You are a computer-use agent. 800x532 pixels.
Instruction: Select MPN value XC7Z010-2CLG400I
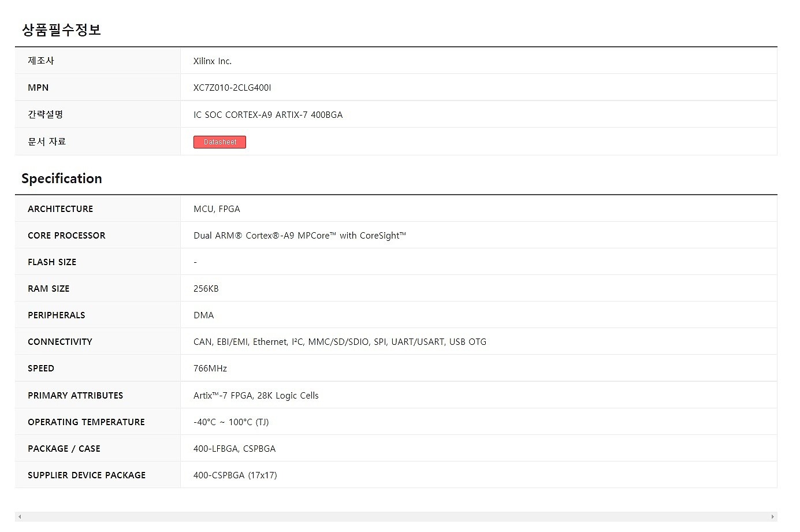tap(232, 88)
